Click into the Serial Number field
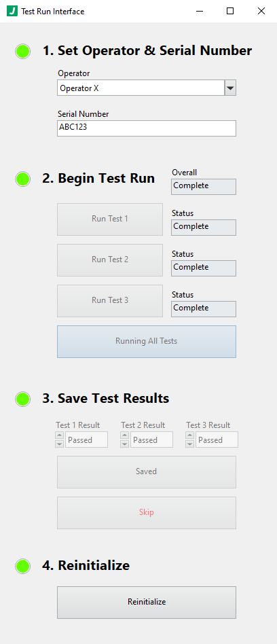The image size is (277, 644). point(147,128)
